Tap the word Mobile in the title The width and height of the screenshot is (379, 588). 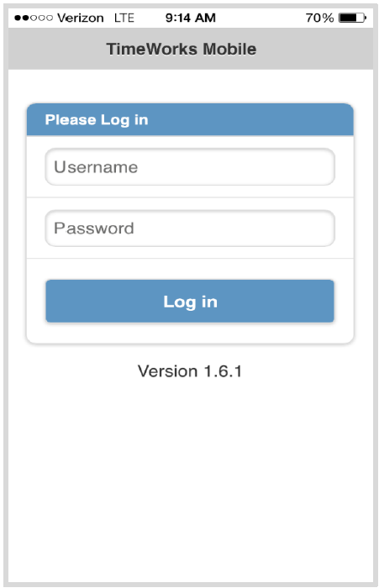229,49
